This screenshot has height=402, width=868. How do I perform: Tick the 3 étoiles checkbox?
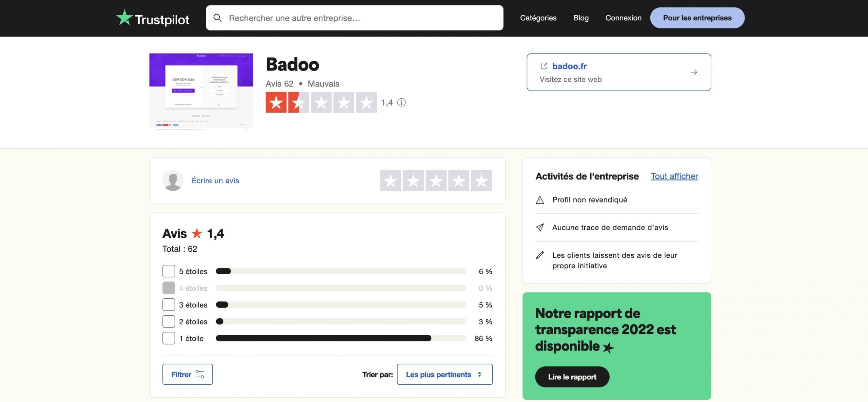(x=169, y=305)
